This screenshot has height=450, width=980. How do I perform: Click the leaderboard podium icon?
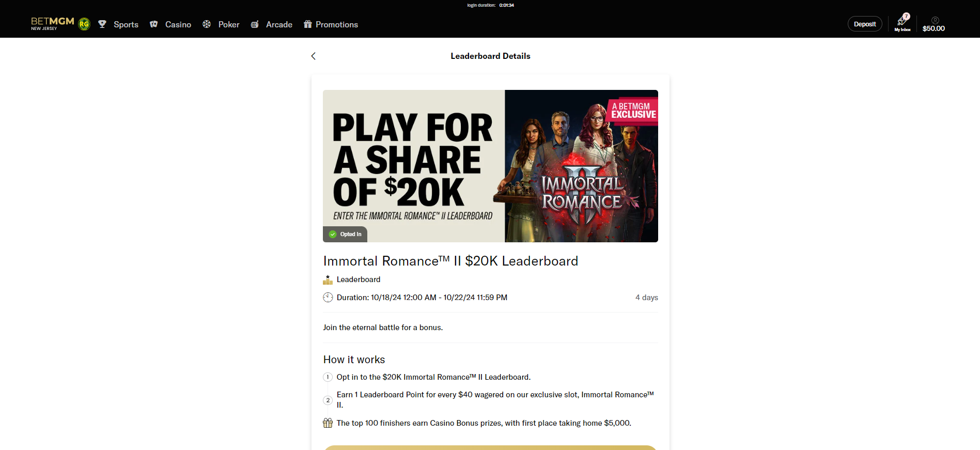pos(328,280)
